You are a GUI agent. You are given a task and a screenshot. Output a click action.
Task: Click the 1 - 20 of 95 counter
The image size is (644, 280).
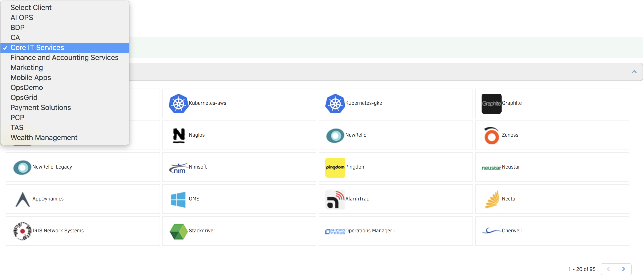click(582, 269)
